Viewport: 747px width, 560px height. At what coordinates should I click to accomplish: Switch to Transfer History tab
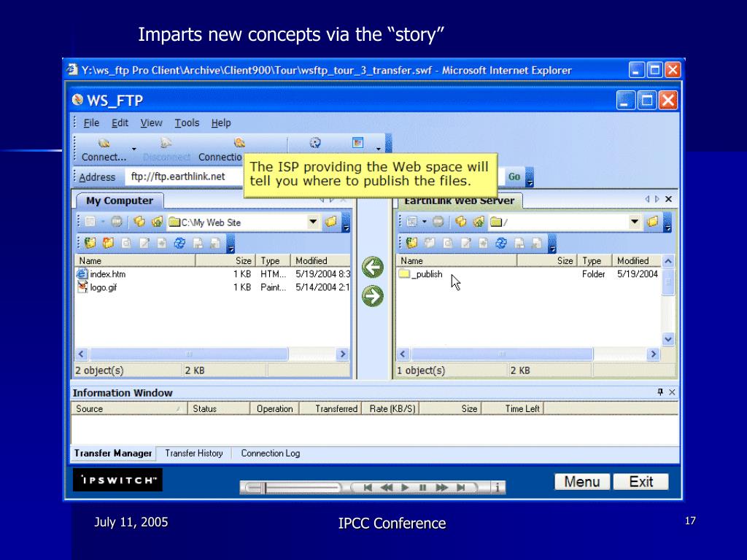coord(194,454)
